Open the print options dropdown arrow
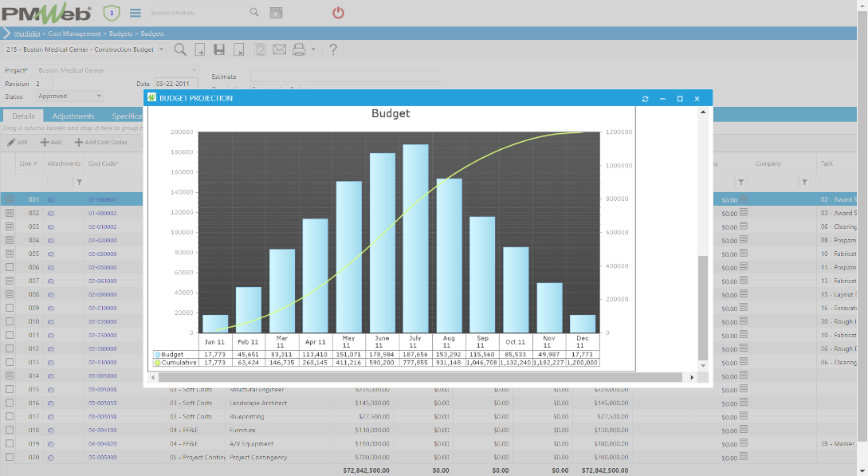The image size is (868, 476). point(313,49)
